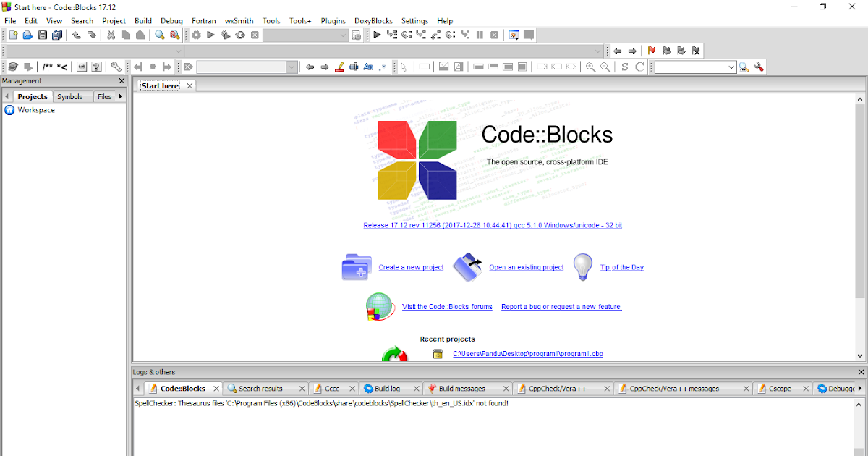Select the Workspace tree item
This screenshot has height=456, width=868.
click(x=36, y=110)
